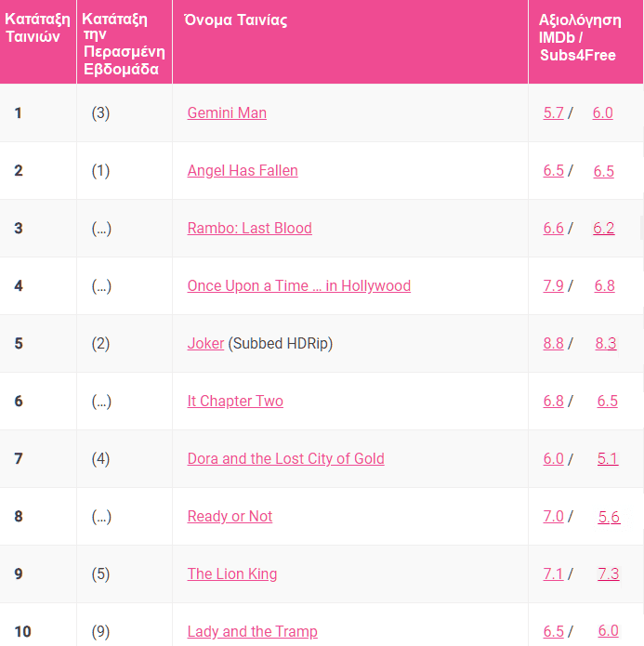The width and height of the screenshot is (644, 646).
Task: Click the Ready or Not title
Action: pos(230,516)
